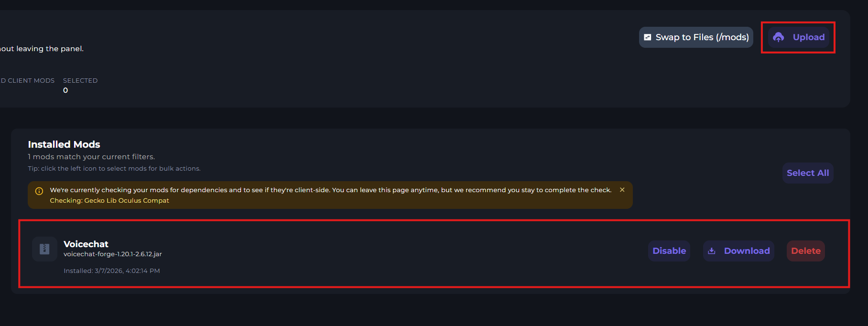Click the download arrow icon for Voicechat

(x=712, y=251)
